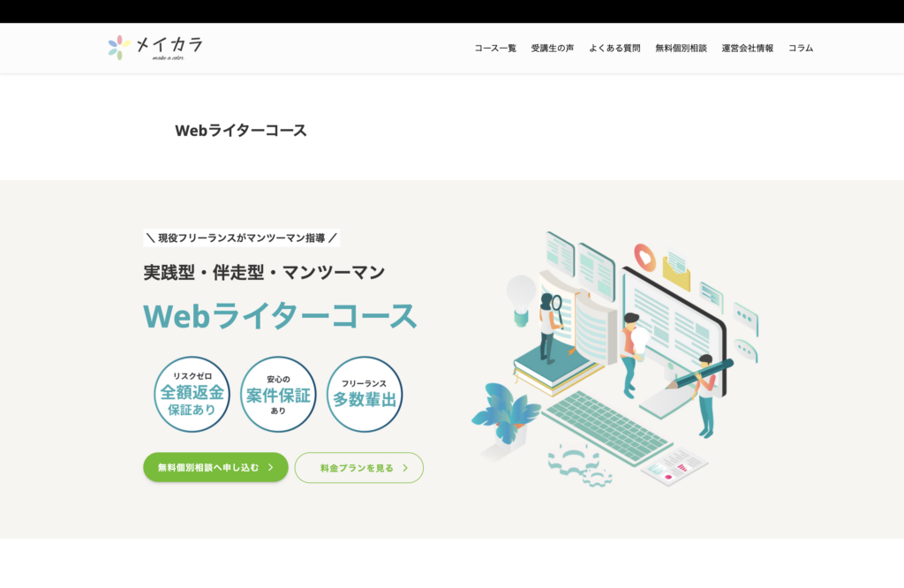Click the keyboard illustration
Image resolution: width=904 pixels, height=588 pixels.
pos(606,425)
